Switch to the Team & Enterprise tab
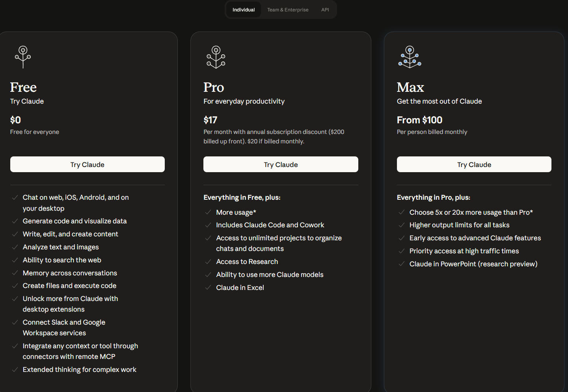This screenshot has height=392, width=568. [x=288, y=10]
